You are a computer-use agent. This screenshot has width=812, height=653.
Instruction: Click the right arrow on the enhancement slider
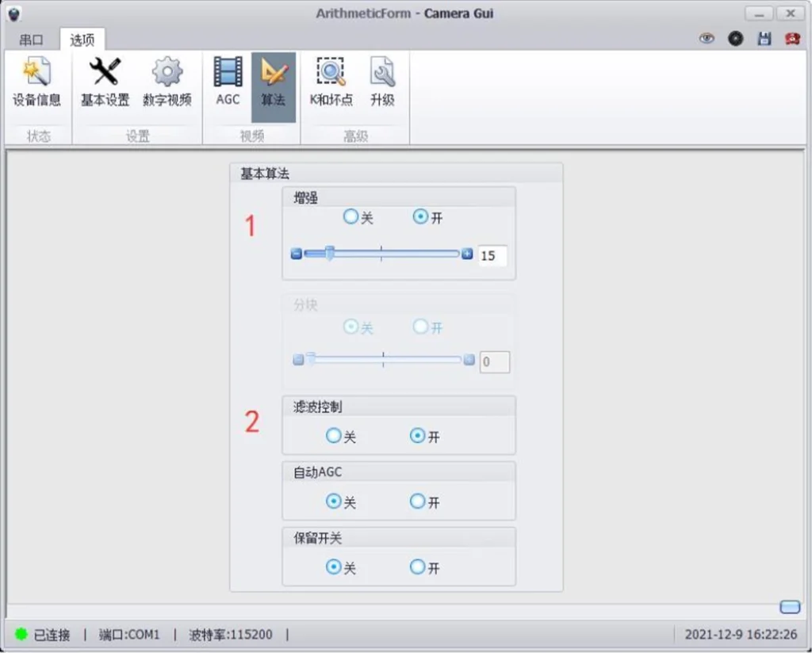[467, 254]
